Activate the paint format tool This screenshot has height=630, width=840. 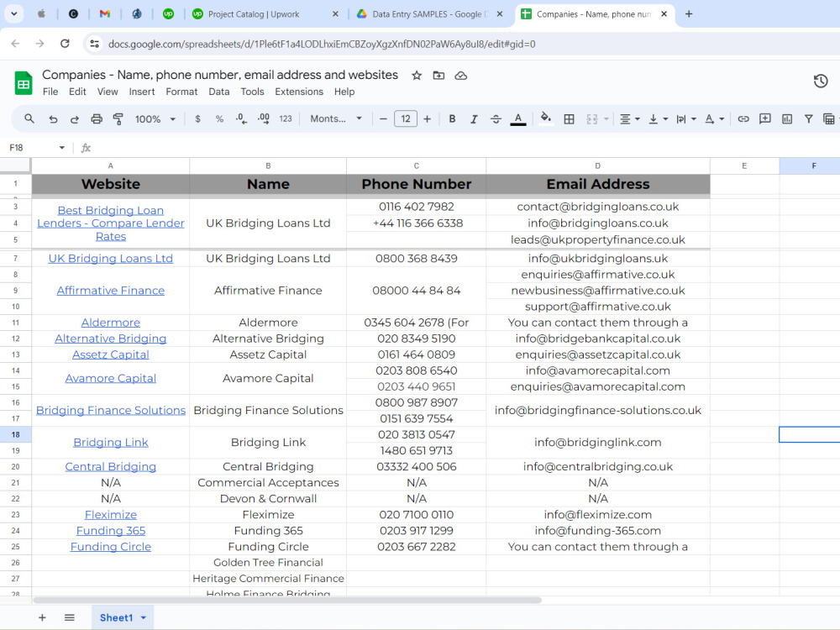click(118, 119)
